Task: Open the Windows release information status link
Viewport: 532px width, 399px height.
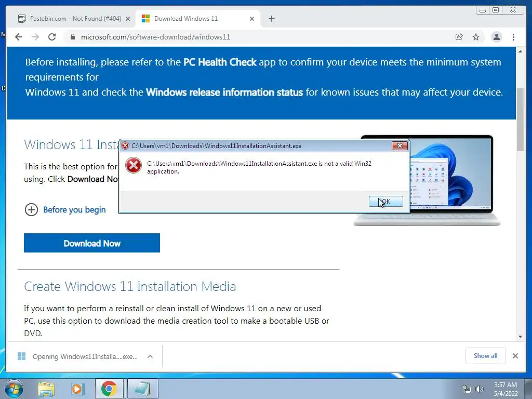Action: click(224, 92)
